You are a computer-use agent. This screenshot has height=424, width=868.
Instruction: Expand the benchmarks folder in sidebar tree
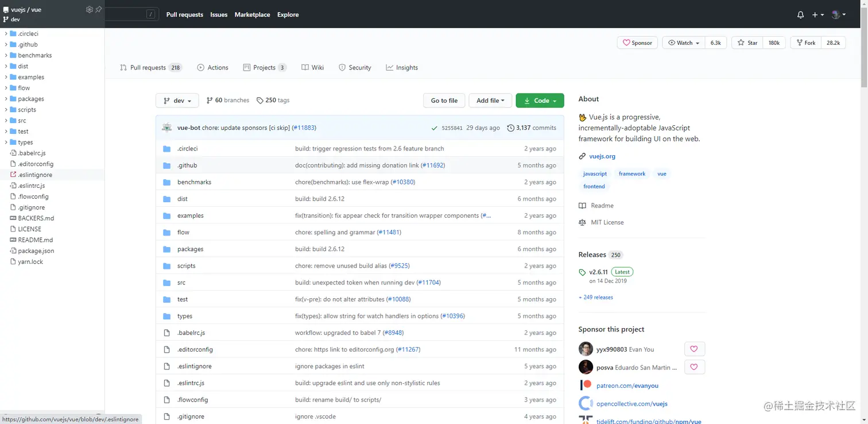(x=6, y=56)
